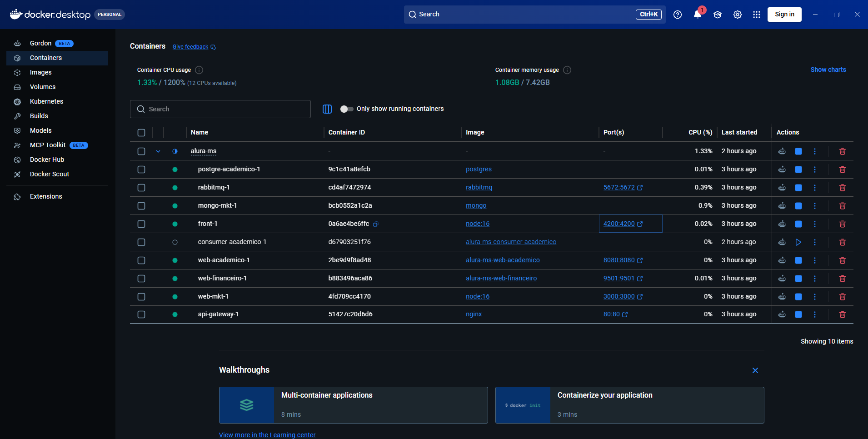Image resolution: width=868 pixels, height=439 pixels.
Task: Click the notifications bell icon
Action: point(697,15)
